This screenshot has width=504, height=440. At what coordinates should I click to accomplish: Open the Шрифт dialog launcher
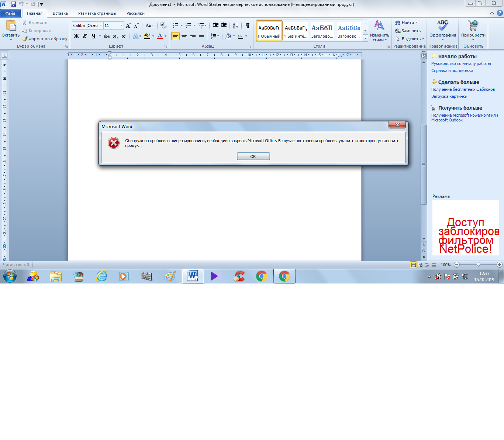pyautogui.click(x=166, y=47)
